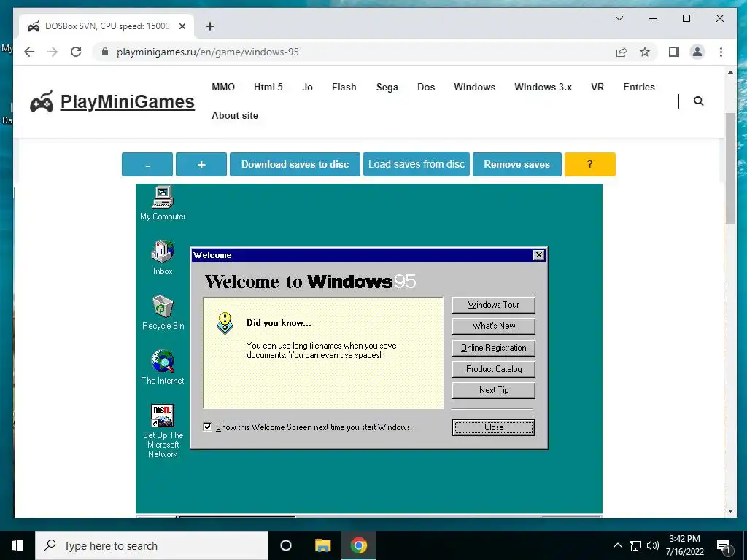Click the share page icon in address bar
The width and height of the screenshot is (747, 560).
(622, 52)
